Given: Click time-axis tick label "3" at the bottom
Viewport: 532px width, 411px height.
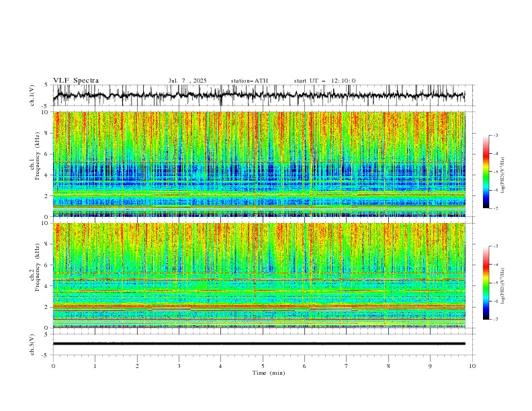Looking at the screenshot, I should [179, 366].
